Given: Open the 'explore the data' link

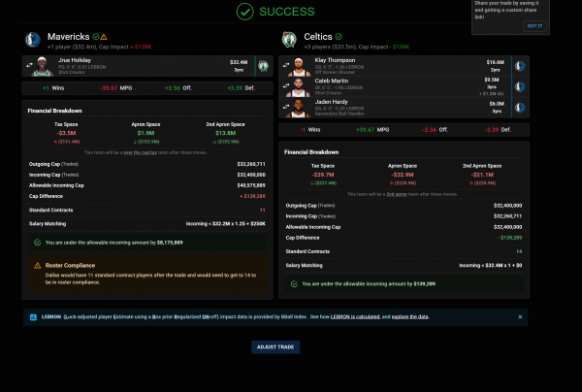Looking at the screenshot, I should (409, 316).
